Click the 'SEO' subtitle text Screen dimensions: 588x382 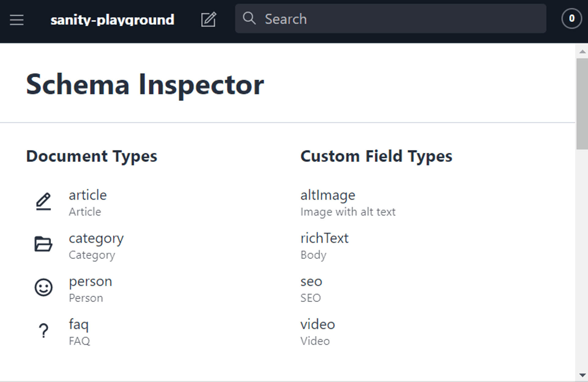click(x=311, y=298)
